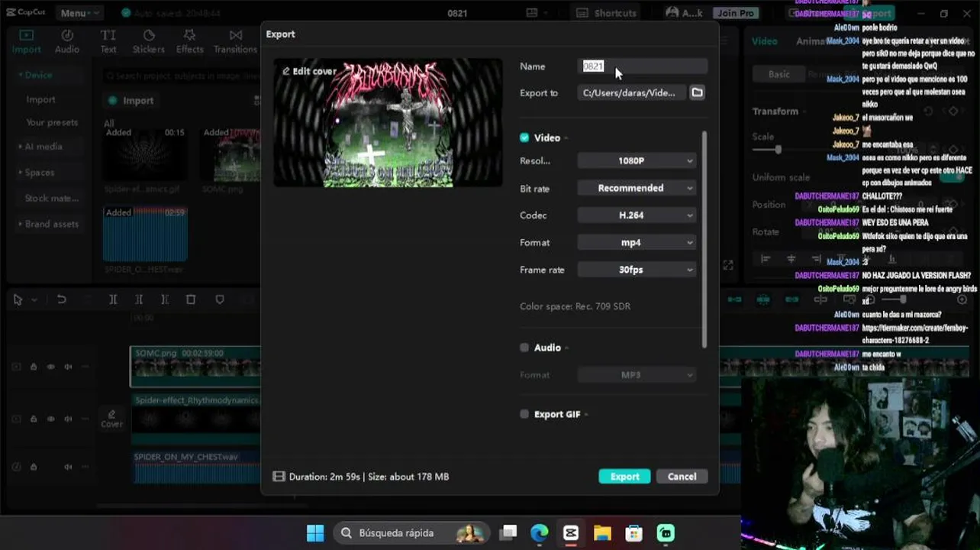Mute the SOMC.png track
This screenshot has height=550, width=980.
tap(68, 367)
